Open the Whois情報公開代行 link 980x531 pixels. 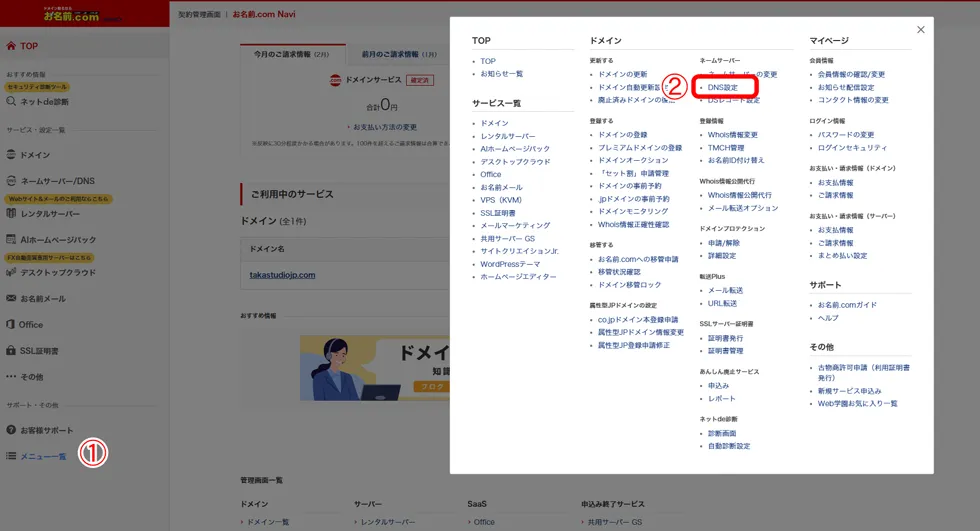739,196
